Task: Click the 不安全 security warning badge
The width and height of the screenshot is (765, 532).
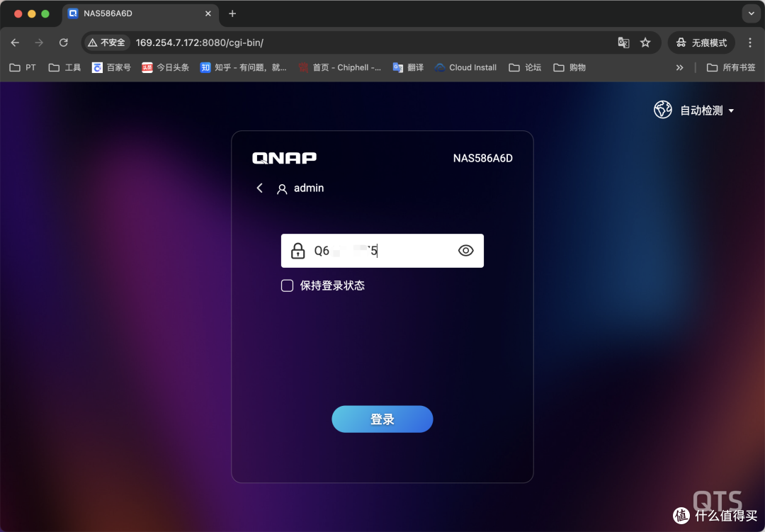Action: point(106,43)
